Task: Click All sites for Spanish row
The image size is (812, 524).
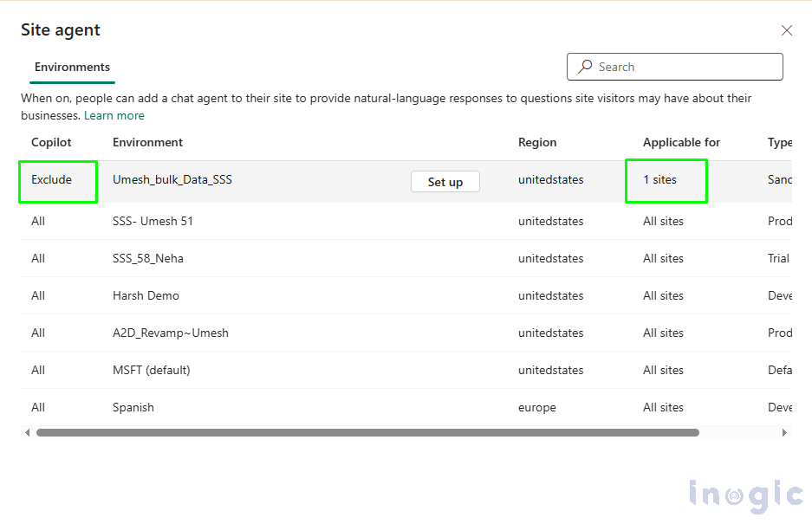Action: 663,407
